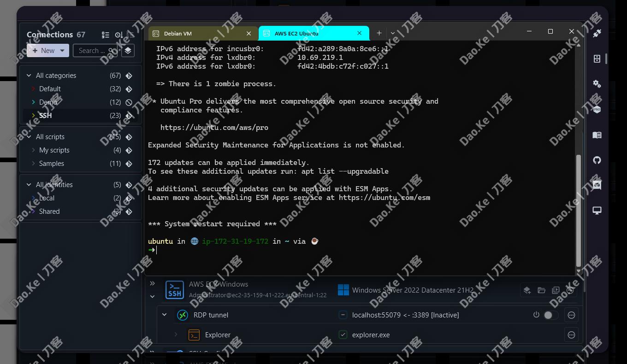Open the Discord icon in right sidebar
The width and height of the screenshot is (627, 364).
point(597,185)
